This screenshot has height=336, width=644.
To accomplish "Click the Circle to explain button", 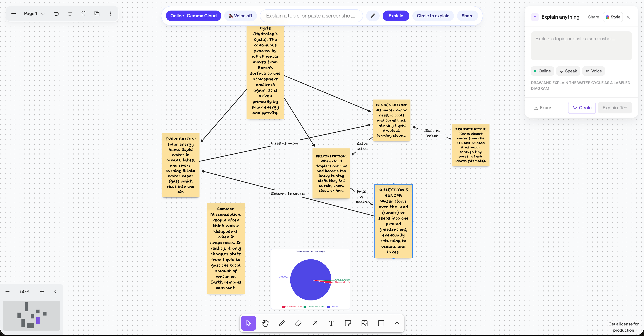I will tap(433, 16).
